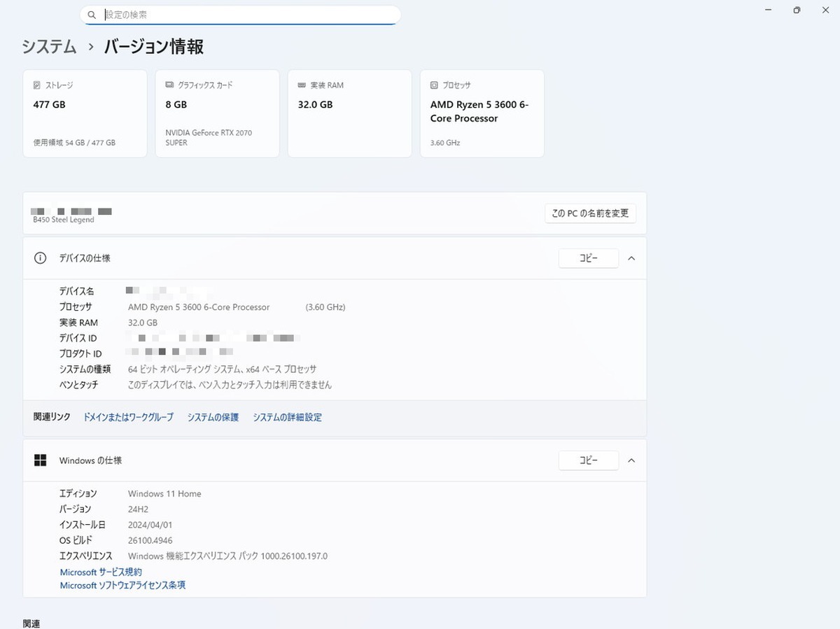Select the 24H2 version value
Viewport: 840px width, 629px height.
pos(138,509)
